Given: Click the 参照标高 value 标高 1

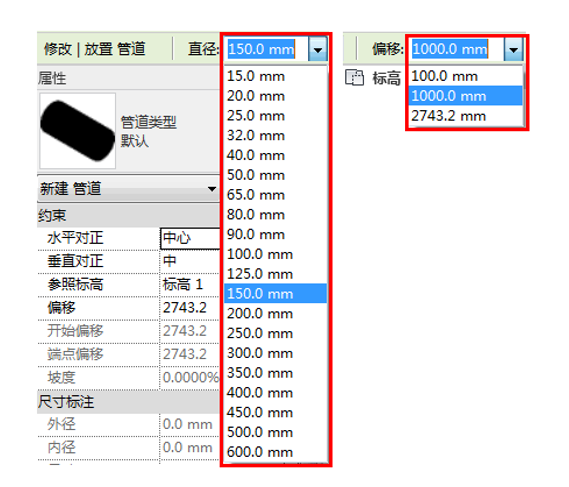Looking at the screenshot, I should coord(190,285).
